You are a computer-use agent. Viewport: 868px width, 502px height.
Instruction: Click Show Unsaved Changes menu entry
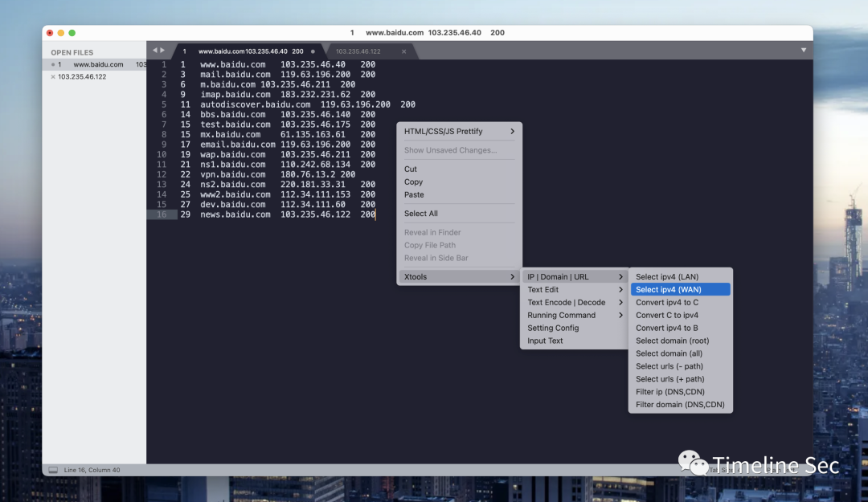459,150
